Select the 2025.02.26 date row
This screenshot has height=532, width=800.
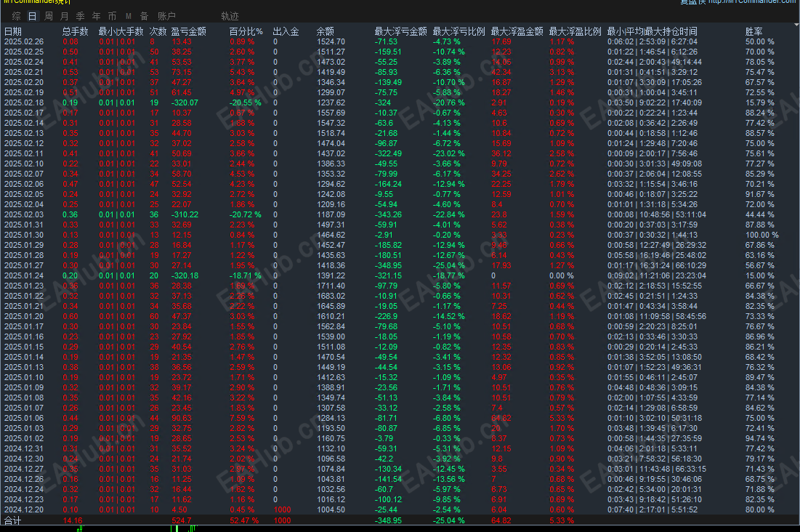[24, 42]
